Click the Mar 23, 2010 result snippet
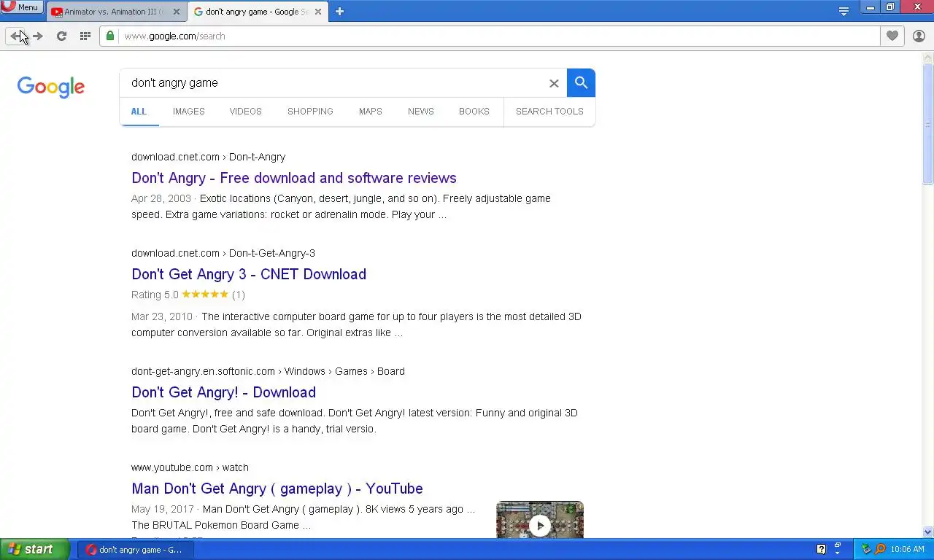 click(x=356, y=324)
